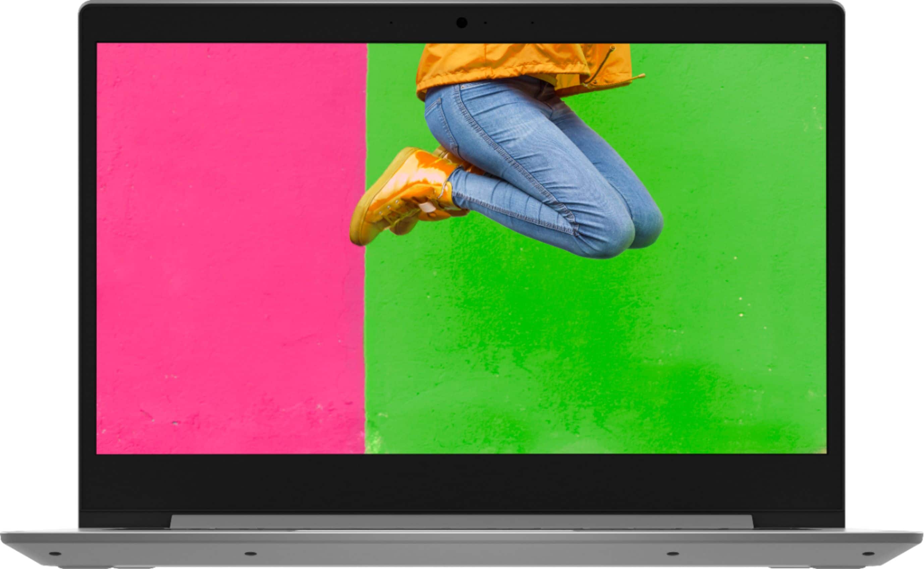Click the webcam lens above the screen
The height and width of the screenshot is (569, 924).
click(x=461, y=22)
